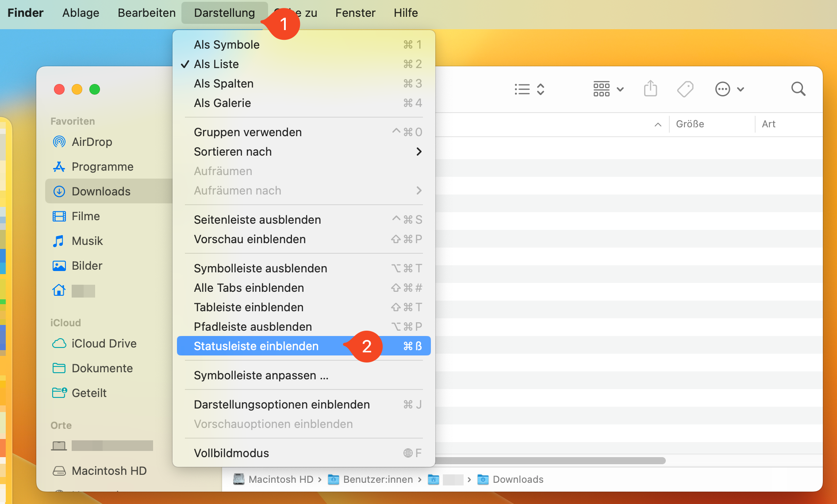The width and height of the screenshot is (837, 504).
Task: Open the Hilfe menu
Action: pos(406,13)
